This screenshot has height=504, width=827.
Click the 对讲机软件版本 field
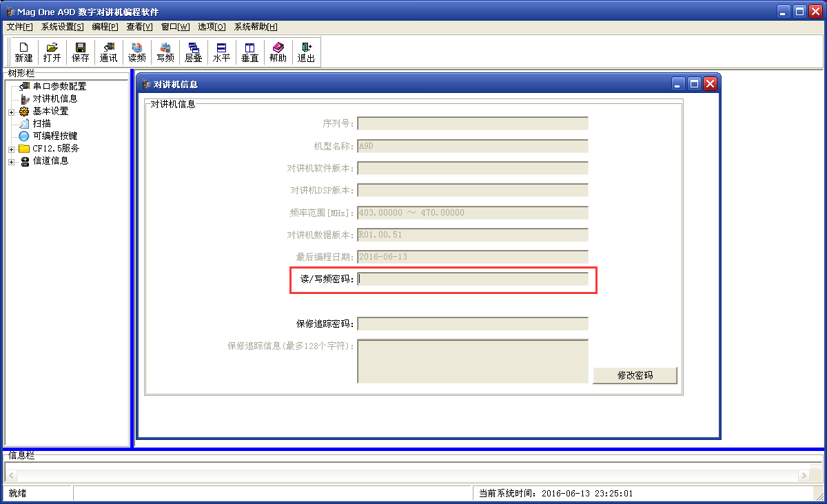coord(473,168)
